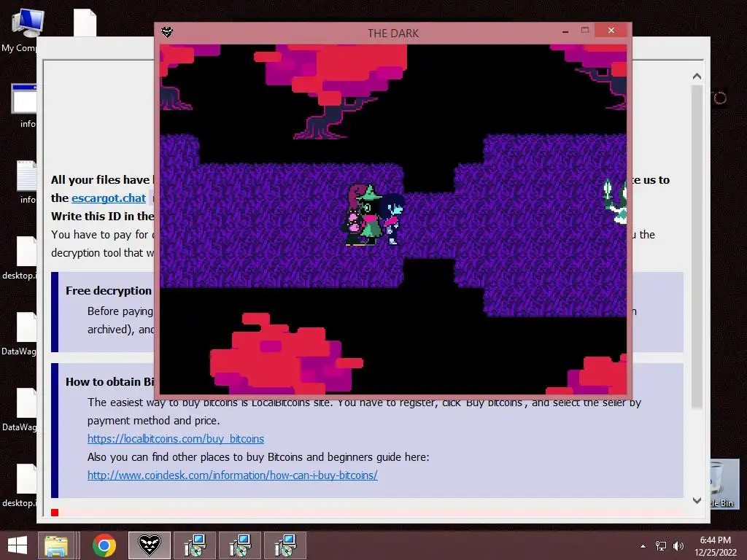Screen dimensions: 747x560
Task: Click the 'How to obtain Bi' heading
Action: pyautogui.click(x=110, y=382)
